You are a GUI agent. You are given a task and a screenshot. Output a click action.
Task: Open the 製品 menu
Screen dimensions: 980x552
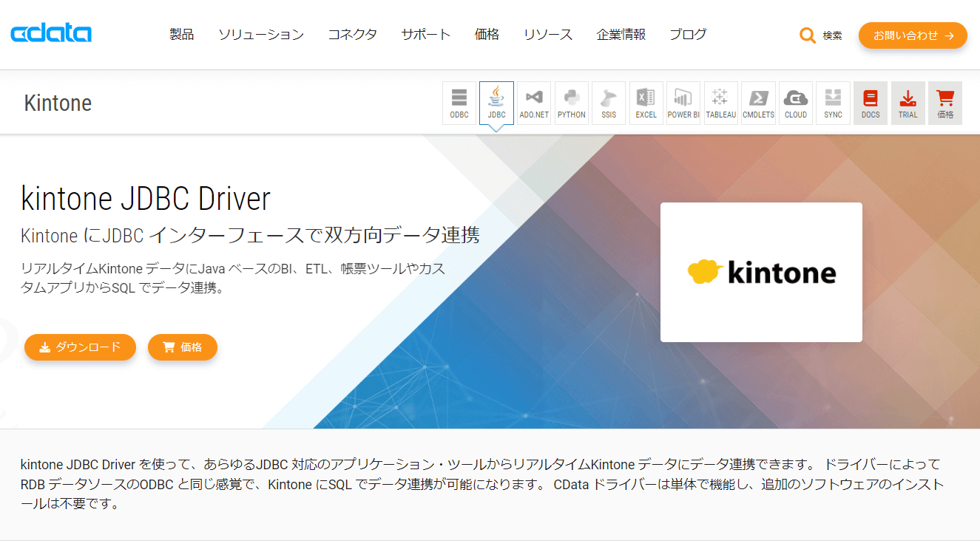(182, 34)
